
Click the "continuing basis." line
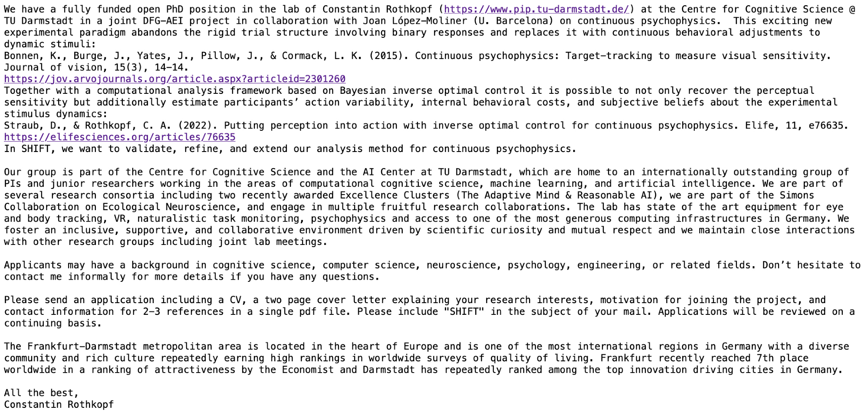[x=53, y=324]
